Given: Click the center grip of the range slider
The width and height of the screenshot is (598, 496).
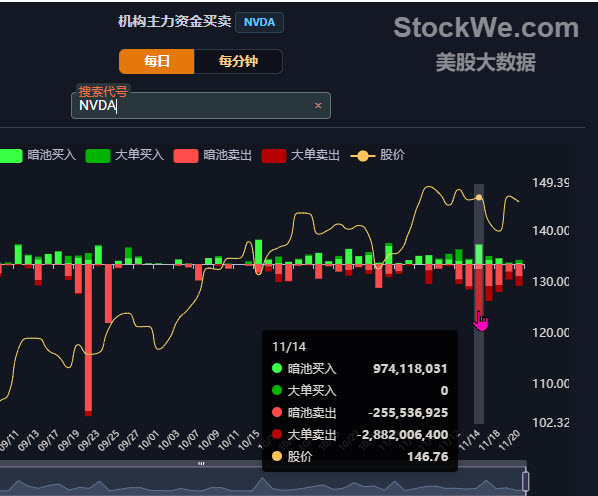Looking at the screenshot, I should 201,464.
